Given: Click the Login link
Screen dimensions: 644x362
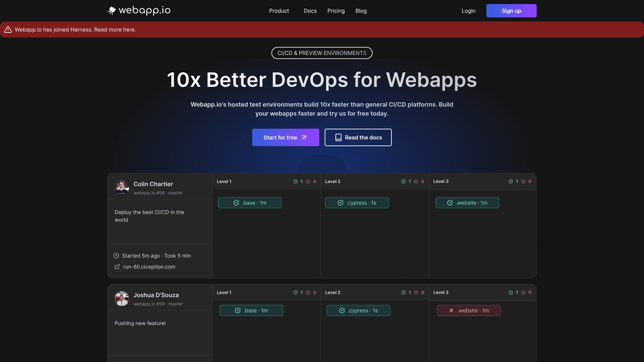Looking at the screenshot, I should [x=468, y=11].
